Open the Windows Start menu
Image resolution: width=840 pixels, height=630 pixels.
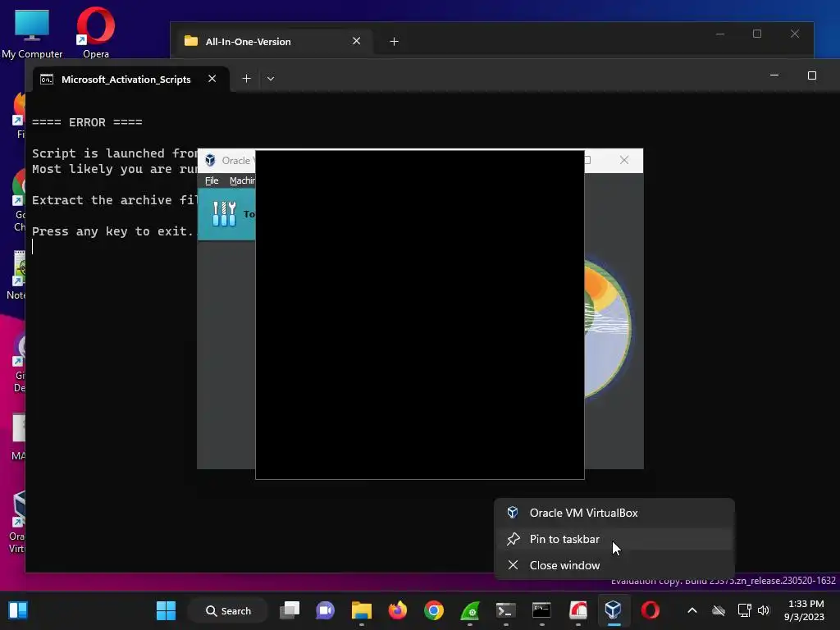click(x=166, y=610)
